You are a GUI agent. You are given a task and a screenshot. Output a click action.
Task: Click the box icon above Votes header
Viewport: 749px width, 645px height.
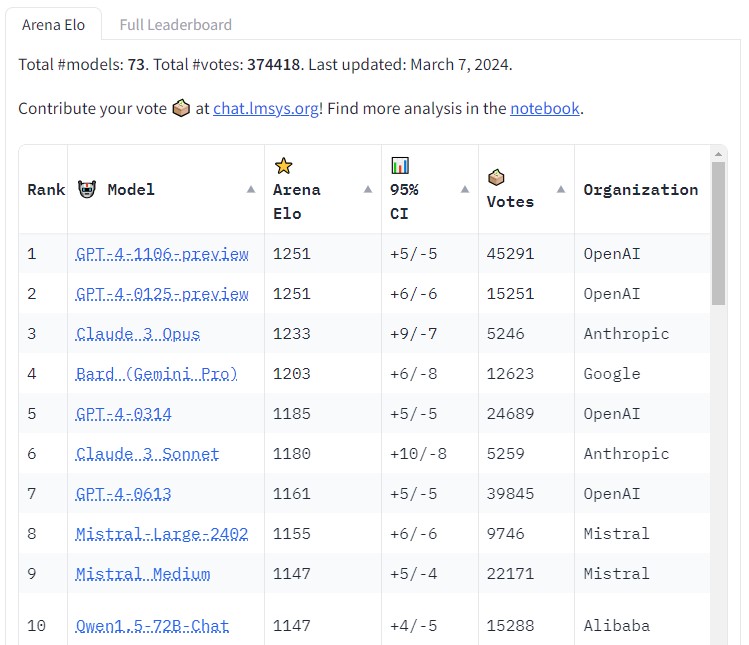coord(496,177)
